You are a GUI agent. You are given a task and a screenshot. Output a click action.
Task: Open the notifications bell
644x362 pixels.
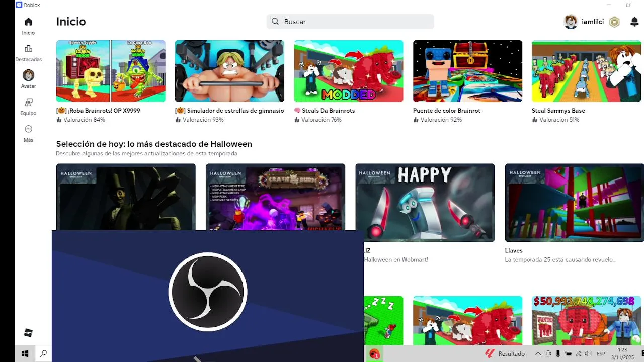[x=634, y=22]
